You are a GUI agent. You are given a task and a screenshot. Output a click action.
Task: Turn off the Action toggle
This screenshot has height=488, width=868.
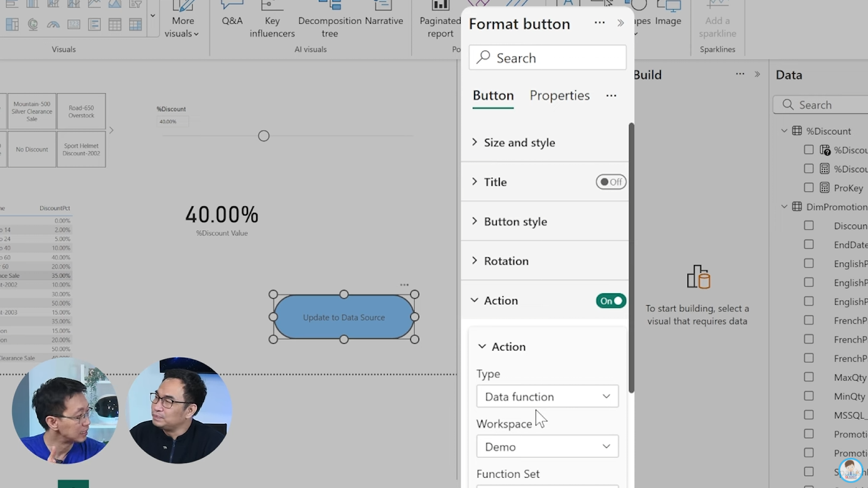pos(610,301)
